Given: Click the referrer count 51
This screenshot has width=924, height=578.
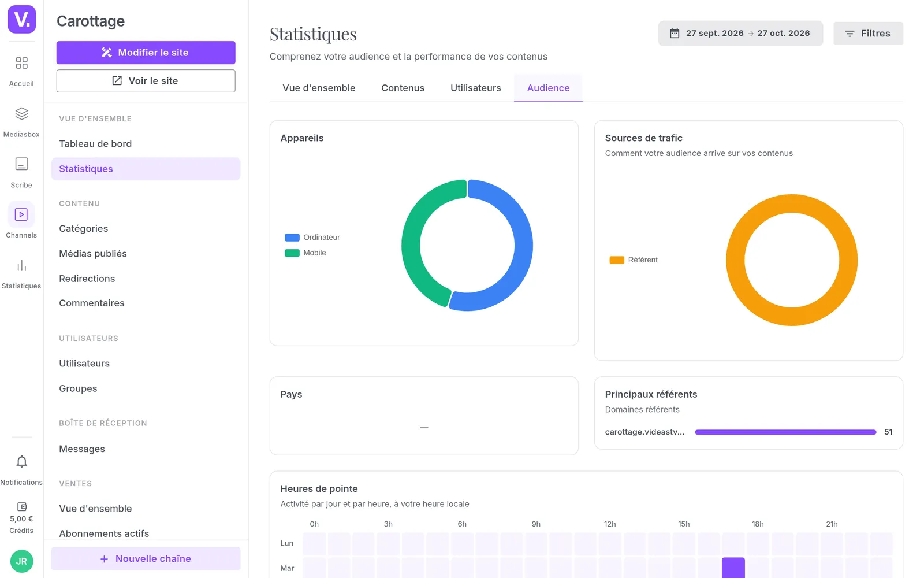Looking at the screenshot, I should click(888, 432).
